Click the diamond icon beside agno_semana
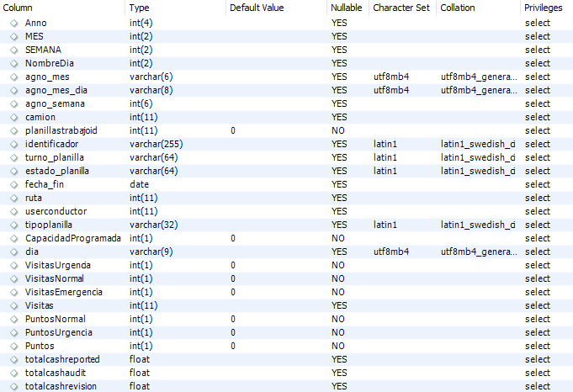 (14, 104)
